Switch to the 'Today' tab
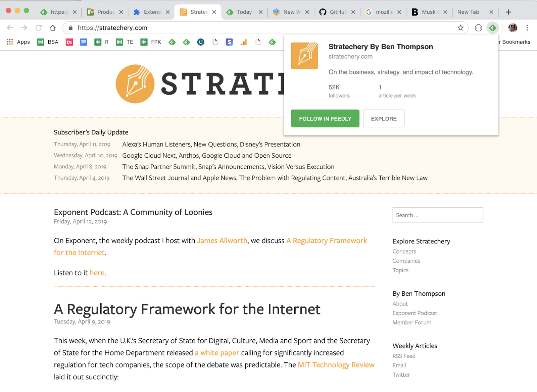 click(x=244, y=12)
